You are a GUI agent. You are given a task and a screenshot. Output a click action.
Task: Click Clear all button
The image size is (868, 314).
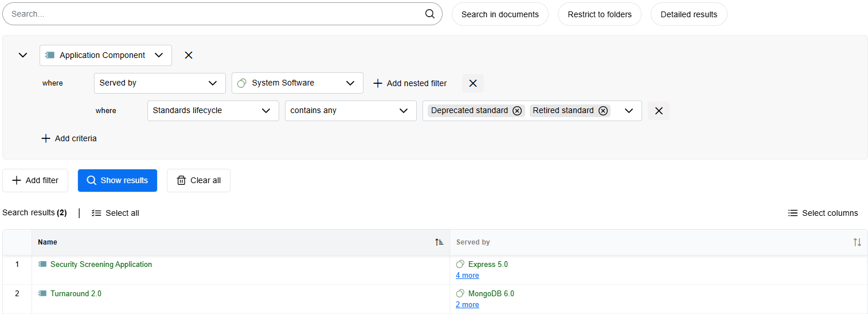pos(198,180)
